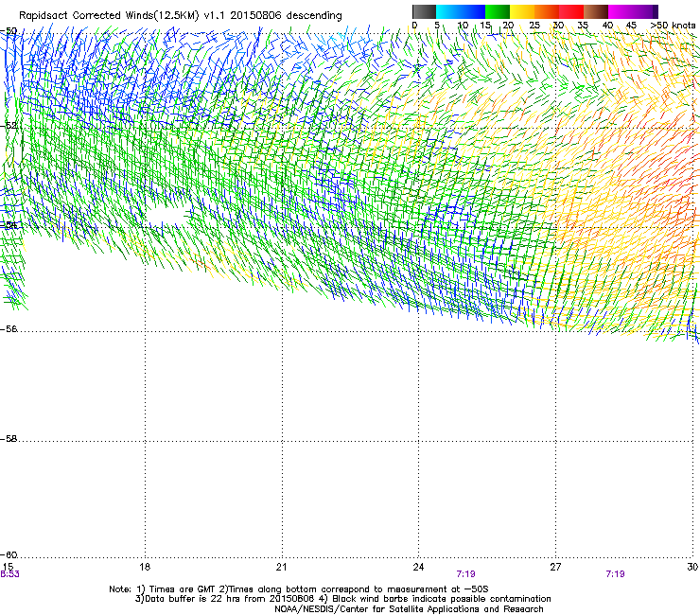The image size is (700, 615).
Task: Click the '45' legend scale label
Action: [631, 25]
